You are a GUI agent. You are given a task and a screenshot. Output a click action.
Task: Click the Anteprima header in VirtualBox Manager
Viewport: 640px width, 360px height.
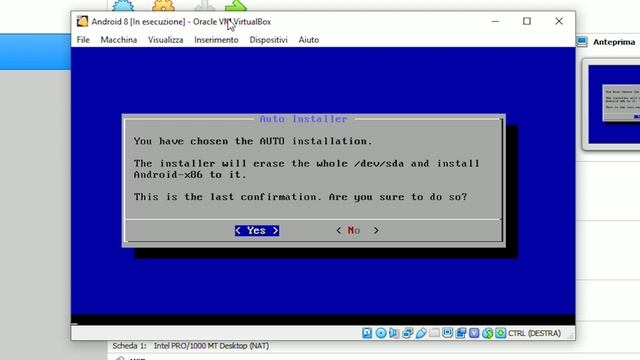tap(614, 42)
